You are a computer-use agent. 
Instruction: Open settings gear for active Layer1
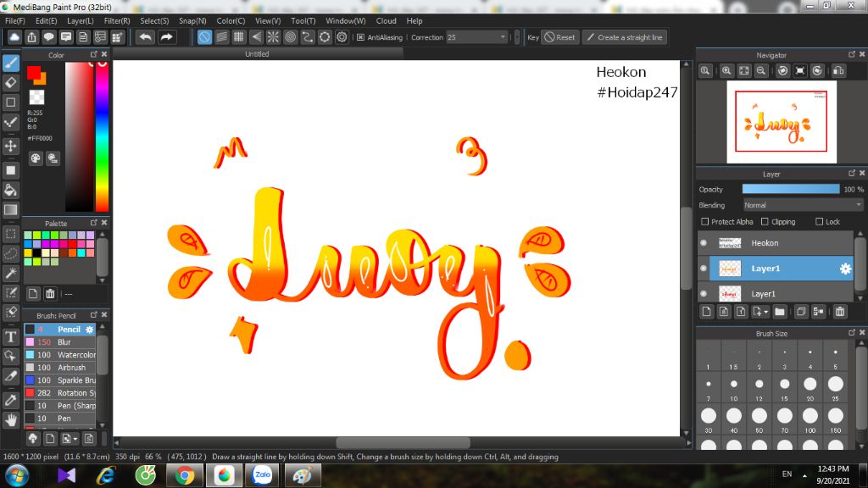[845, 269]
